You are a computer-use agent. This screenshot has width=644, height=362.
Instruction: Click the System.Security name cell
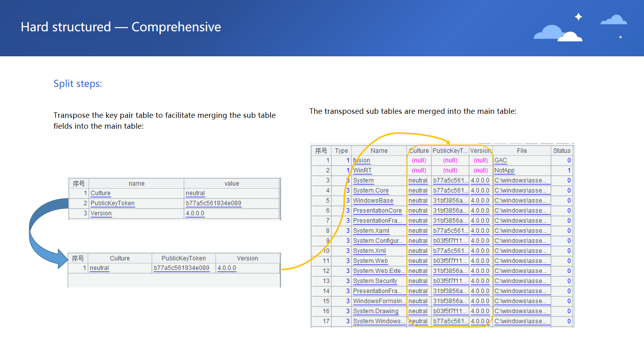[x=375, y=281]
